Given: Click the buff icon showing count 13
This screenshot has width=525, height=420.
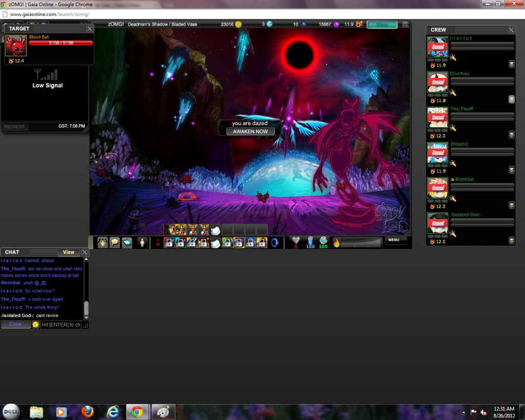Looking at the screenshot, I should [x=181, y=229].
